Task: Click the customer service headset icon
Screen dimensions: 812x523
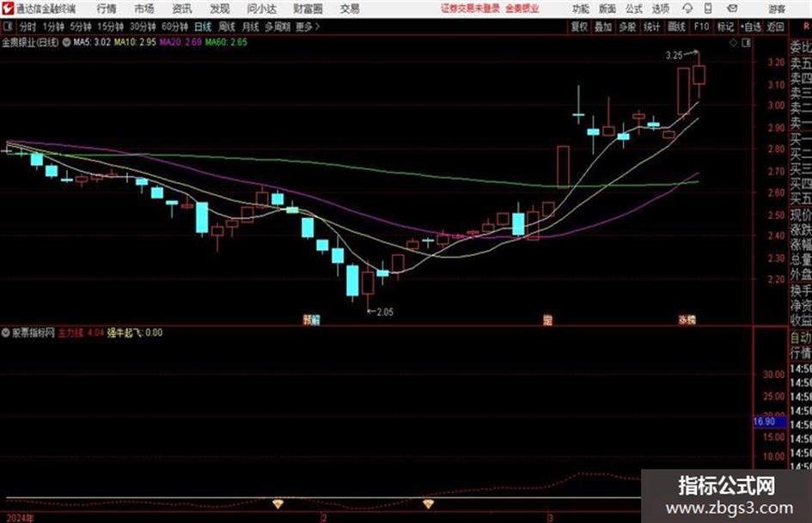Action: click(687, 9)
